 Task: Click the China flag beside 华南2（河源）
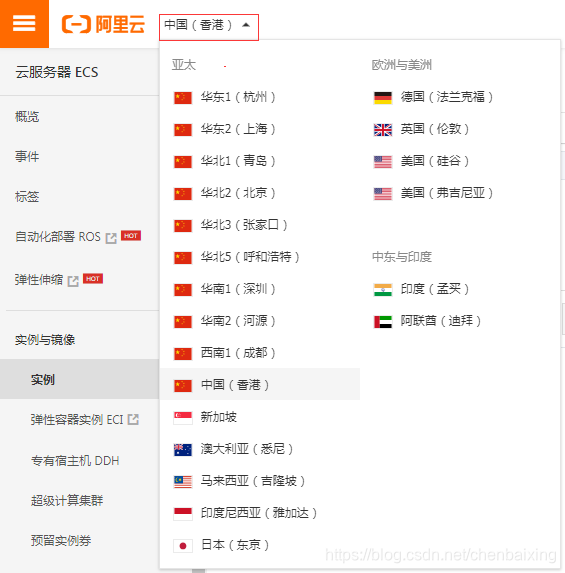pos(183,322)
